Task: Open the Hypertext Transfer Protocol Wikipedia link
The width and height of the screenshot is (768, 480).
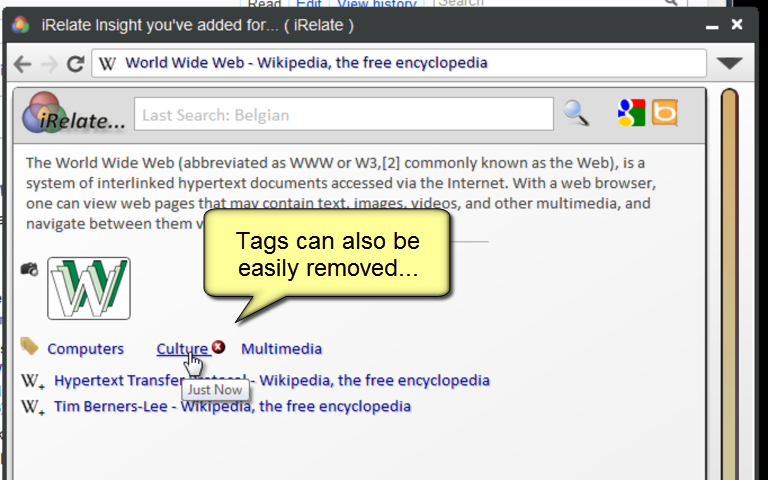Action: coord(272,381)
